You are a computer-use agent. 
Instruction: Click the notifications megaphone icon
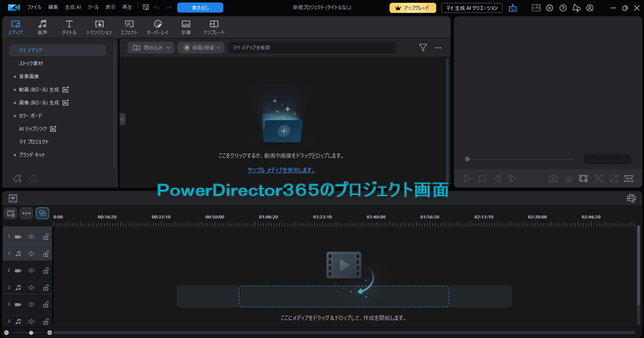click(x=577, y=8)
